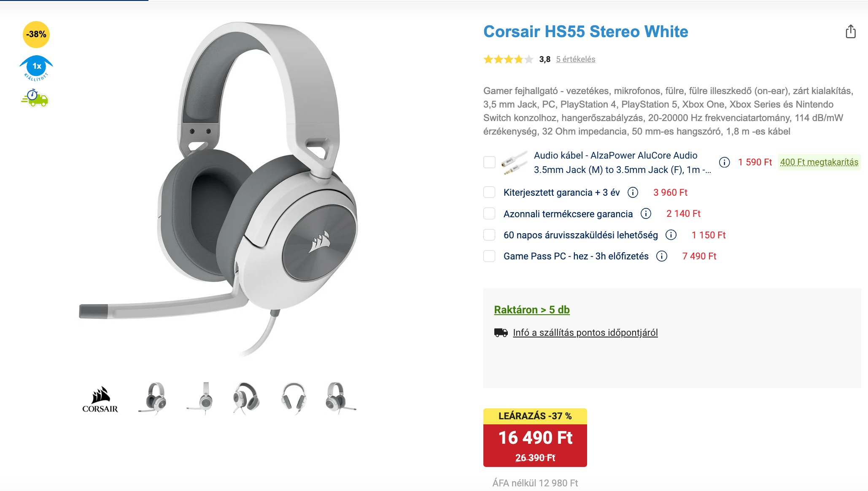Select the Game Pass PC subscription checkbox
The image size is (868, 491).
click(489, 256)
